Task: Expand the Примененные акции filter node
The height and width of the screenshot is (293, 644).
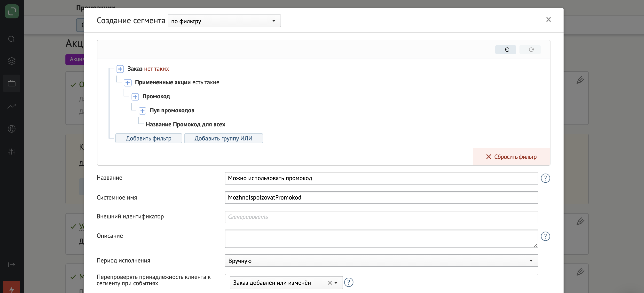Action: (127, 83)
